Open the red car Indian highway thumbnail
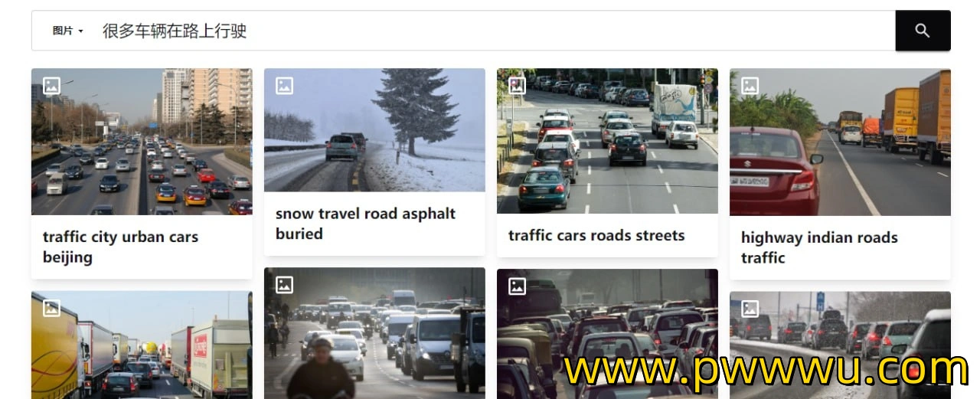This screenshot has width=980, height=399. tap(840, 142)
